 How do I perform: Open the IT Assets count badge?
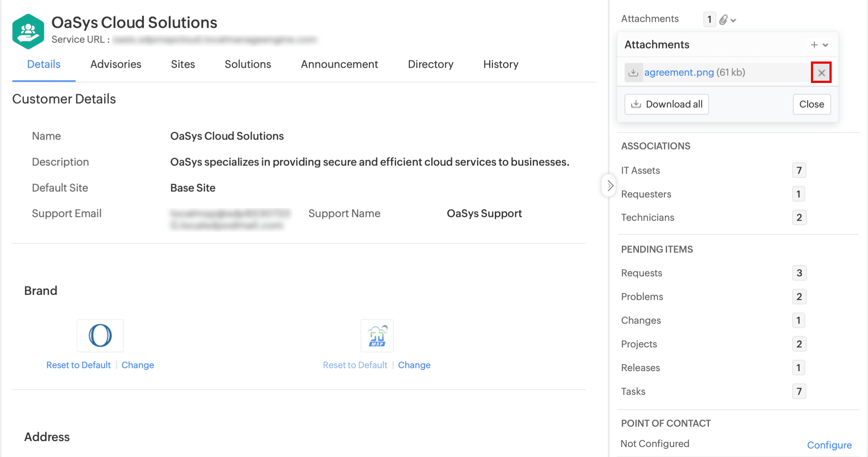coord(799,170)
